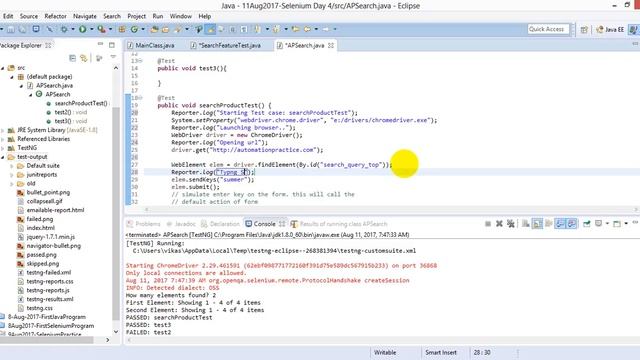Click the Open Perspective icon beside Quick Access
640x360 pixels.
[x=584, y=29]
